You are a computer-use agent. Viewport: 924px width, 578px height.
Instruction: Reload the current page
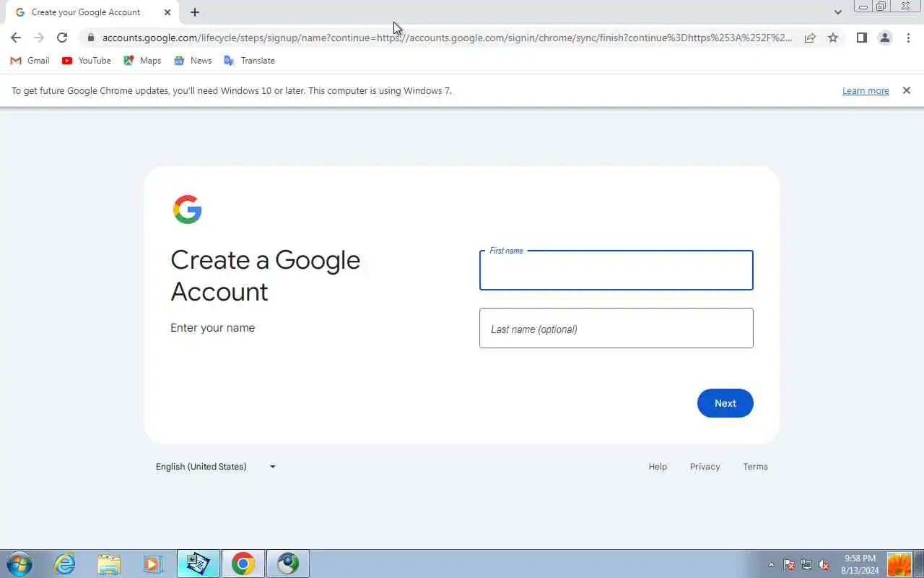tap(62, 38)
